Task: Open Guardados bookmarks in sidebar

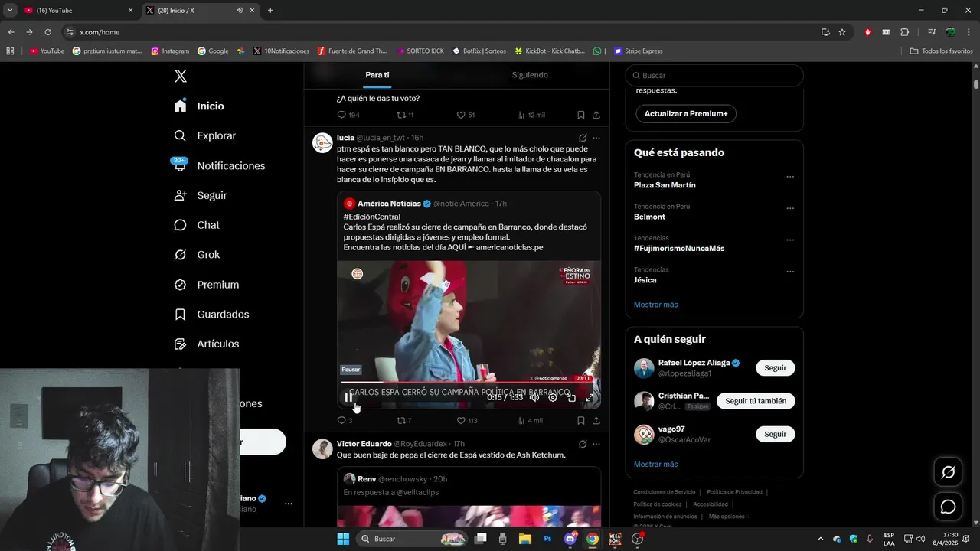Action: (x=211, y=315)
